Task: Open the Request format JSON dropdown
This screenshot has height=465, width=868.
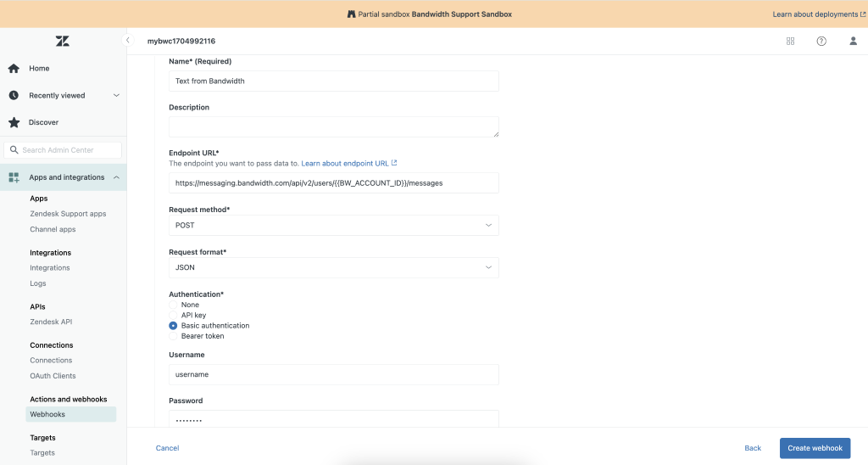Action: point(334,267)
